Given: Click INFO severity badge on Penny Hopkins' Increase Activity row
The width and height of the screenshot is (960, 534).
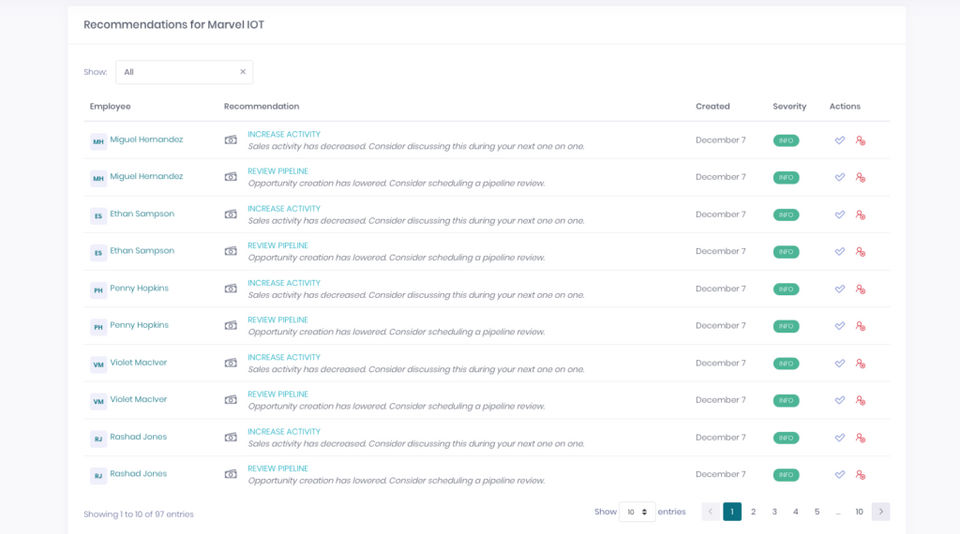Looking at the screenshot, I should click(786, 289).
